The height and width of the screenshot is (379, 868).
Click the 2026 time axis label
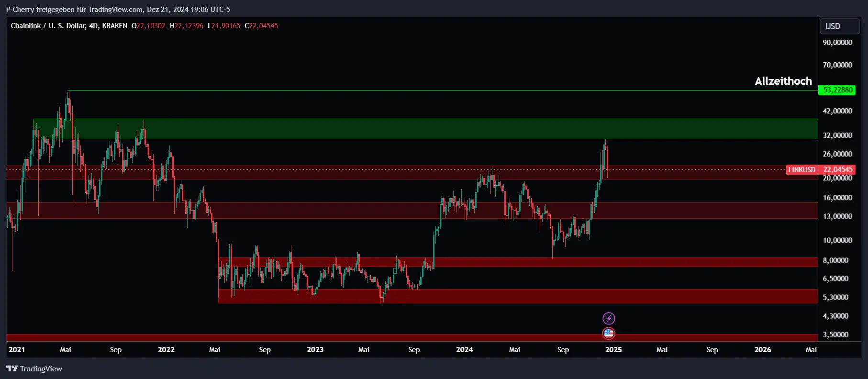point(763,349)
